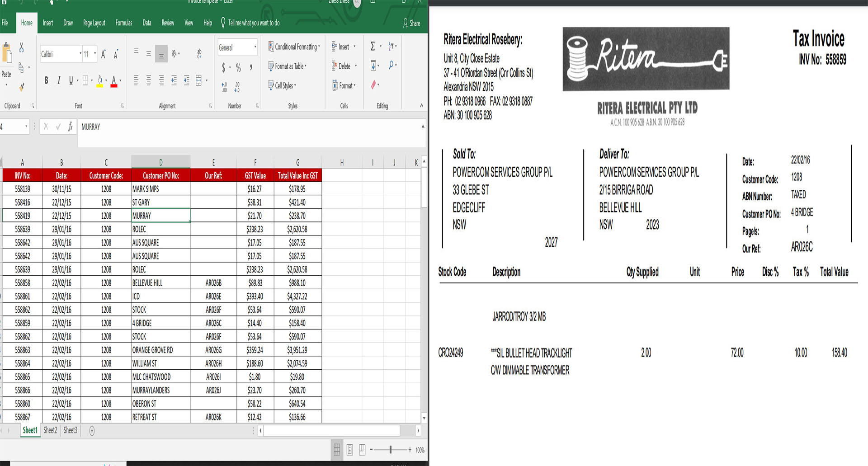Click the AutoSum sigma icon
This screenshot has height=466, width=868.
click(373, 46)
